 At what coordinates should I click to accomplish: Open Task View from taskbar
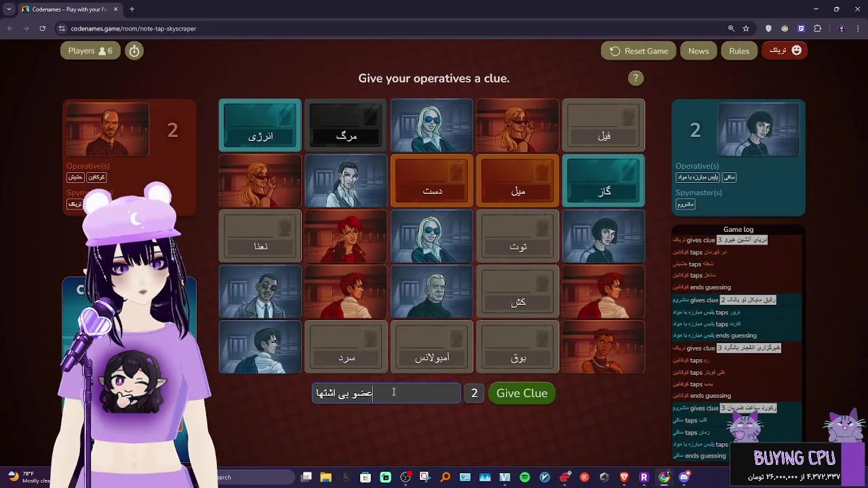(306, 477)
